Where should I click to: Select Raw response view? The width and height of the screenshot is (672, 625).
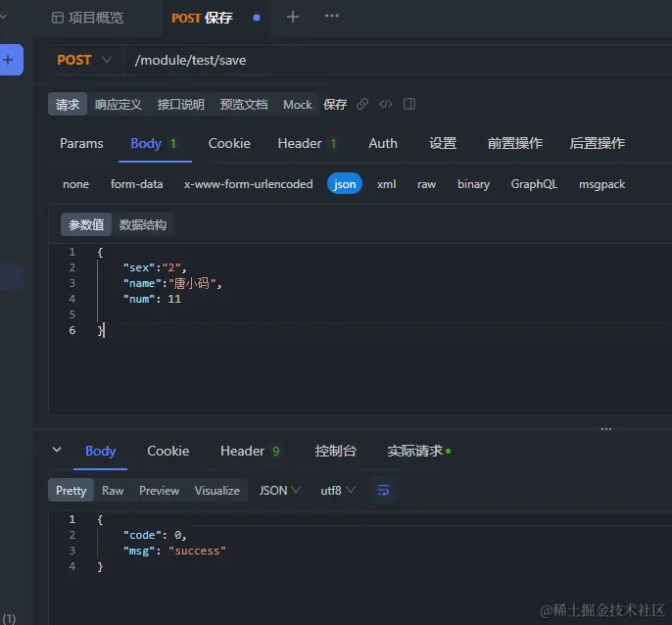tap(113, 490)
